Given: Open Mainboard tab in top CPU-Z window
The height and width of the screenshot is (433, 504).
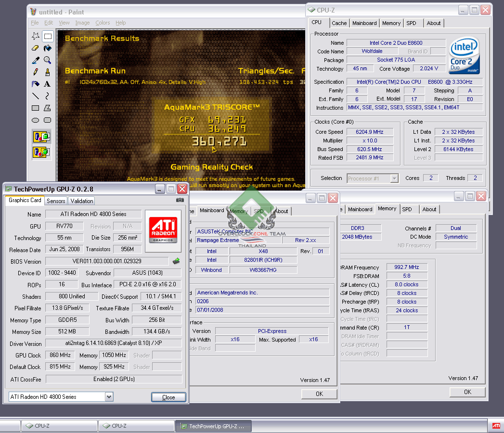Looking at the screenshot, I should [x=364, y=23].
